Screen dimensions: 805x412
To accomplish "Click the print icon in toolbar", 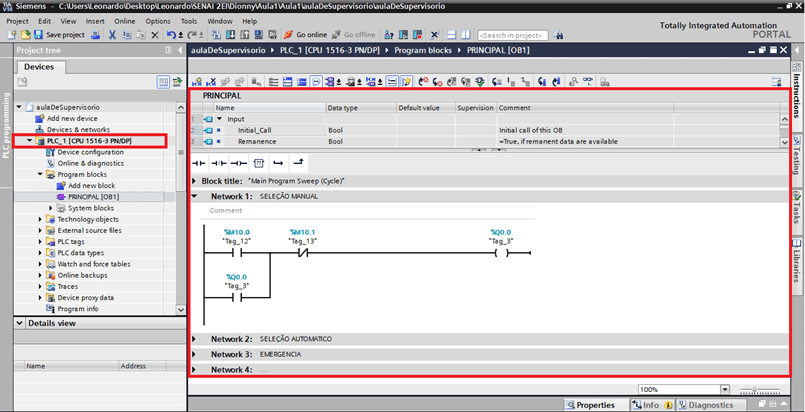I will coord(95,35).
